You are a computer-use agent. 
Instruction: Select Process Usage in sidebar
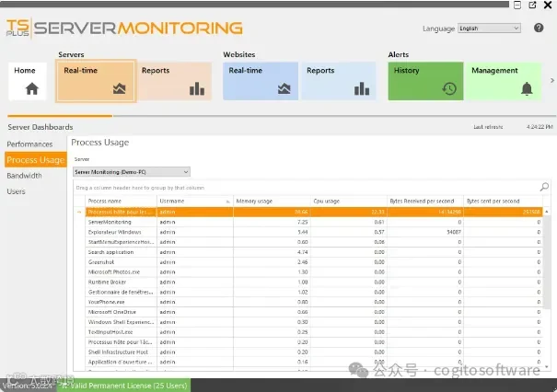[36, 160]
